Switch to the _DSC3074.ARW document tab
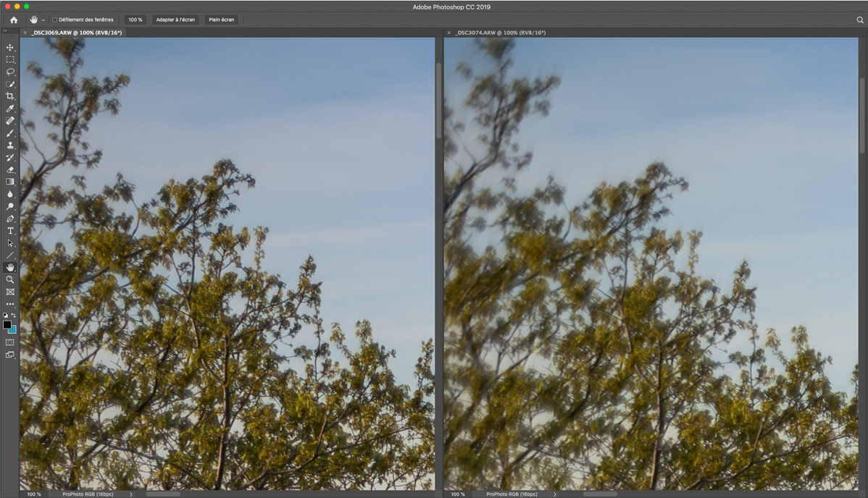Viewport: 868px width, 498px height. click(x=501, y=33)
